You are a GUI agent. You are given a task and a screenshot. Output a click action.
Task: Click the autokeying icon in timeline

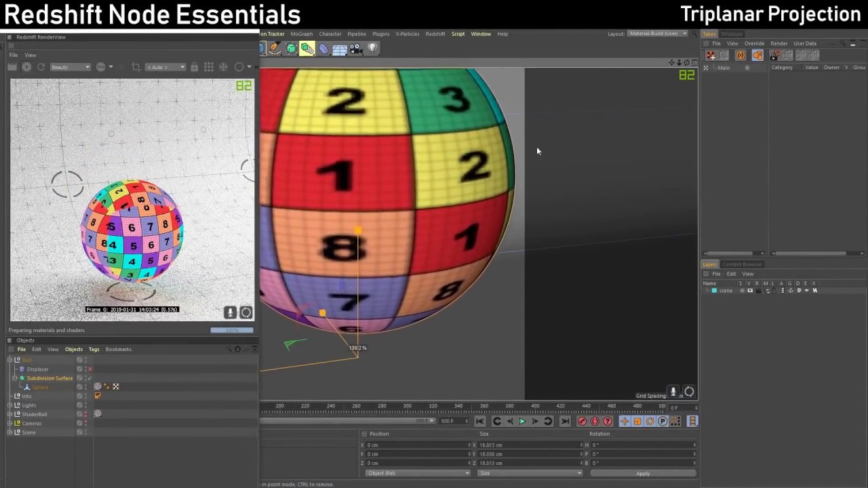click(595, 422)
